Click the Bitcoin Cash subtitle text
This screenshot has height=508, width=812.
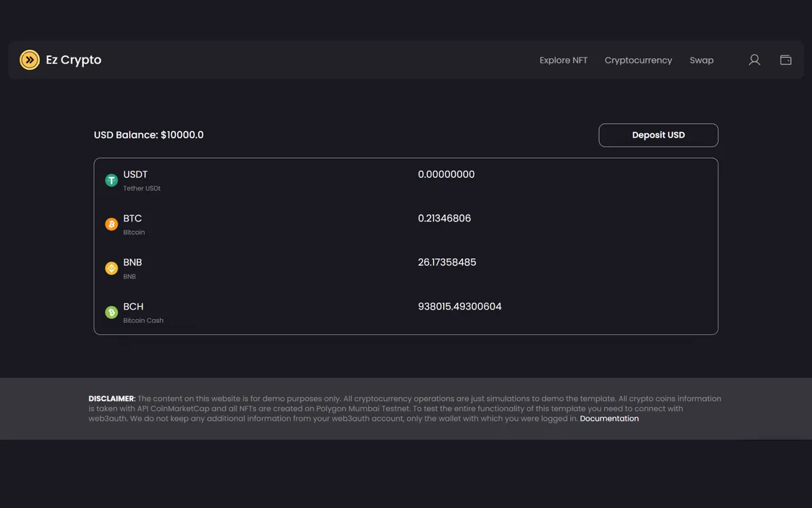[x=143, y=320]
